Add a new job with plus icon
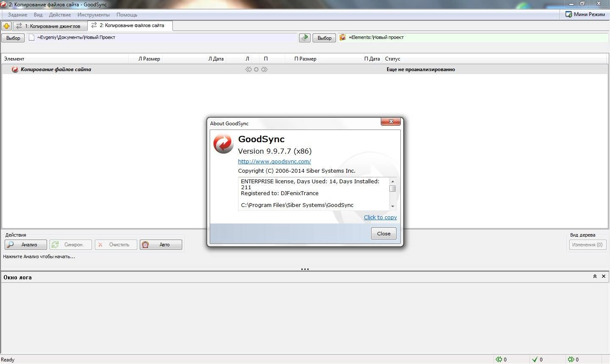 pos(6,26)
